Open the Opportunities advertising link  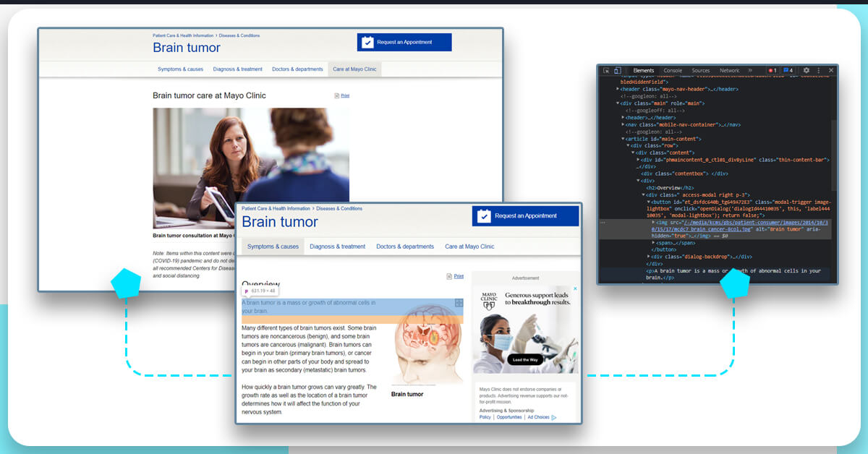pos(509,417)
